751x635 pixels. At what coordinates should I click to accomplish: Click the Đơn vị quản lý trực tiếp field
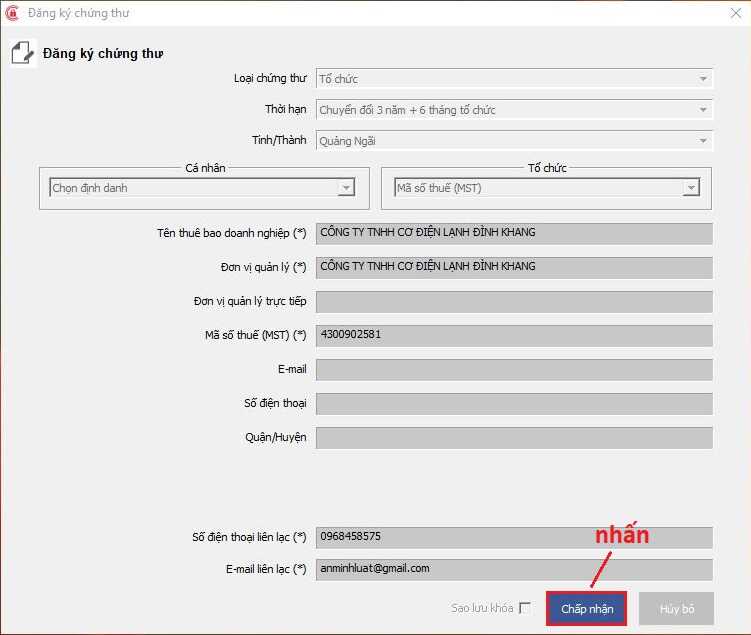514,302
